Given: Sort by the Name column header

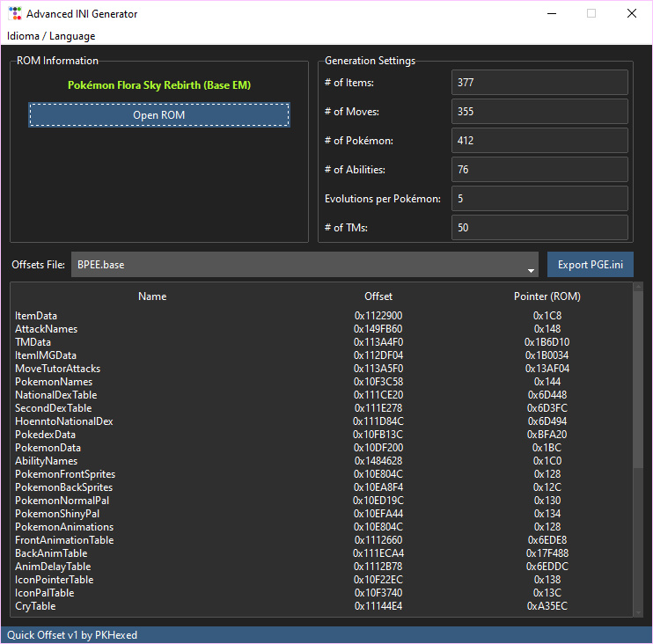Looking at the screenshot, I should pos(152,296).
